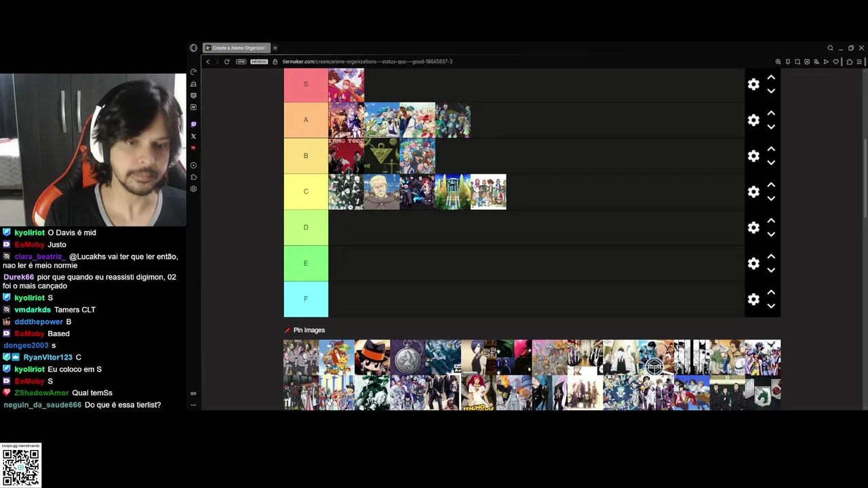The height and width of the screenshot is (488, 868).
Task: Open the extensions cube icon in toolbar
Action: (850, 62)
